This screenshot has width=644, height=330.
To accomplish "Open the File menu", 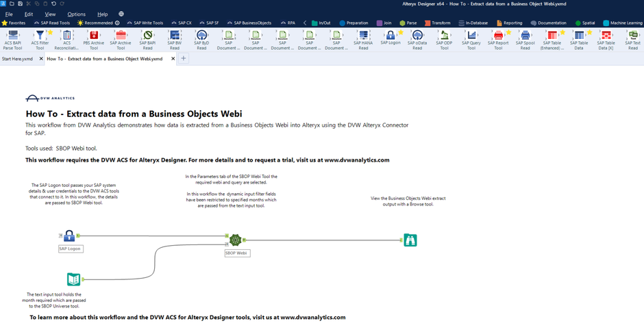I will click(x=9, y=14).
